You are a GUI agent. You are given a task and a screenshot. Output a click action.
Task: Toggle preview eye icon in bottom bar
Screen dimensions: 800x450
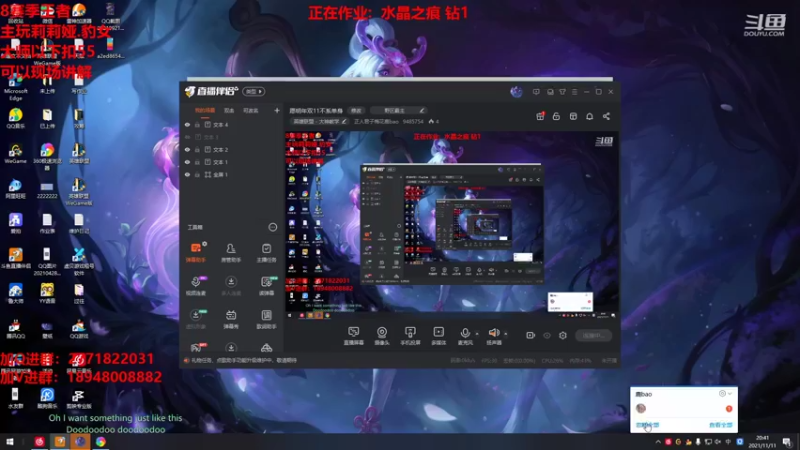pyautogui.click(x=547, y=335)
